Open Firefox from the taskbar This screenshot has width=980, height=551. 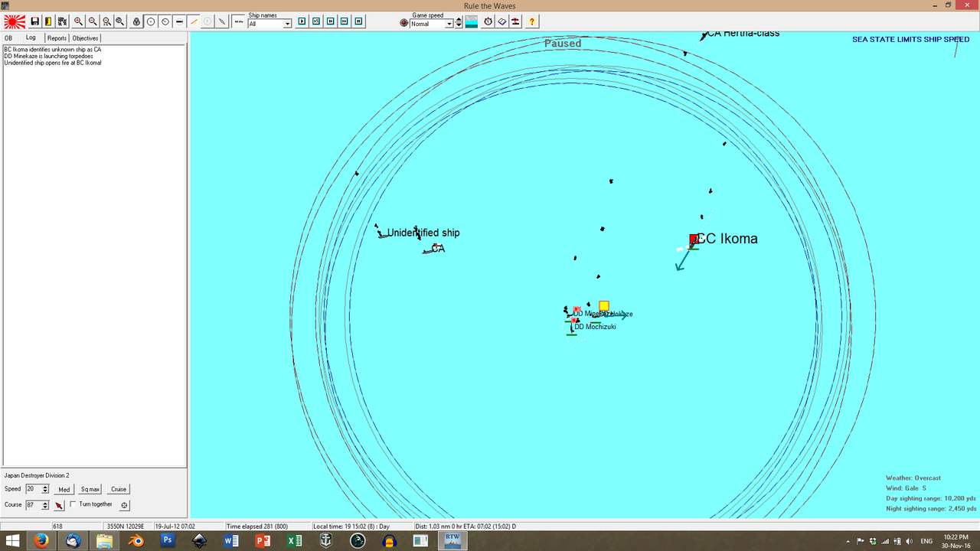pyautogui.click(x=40, y=541)
